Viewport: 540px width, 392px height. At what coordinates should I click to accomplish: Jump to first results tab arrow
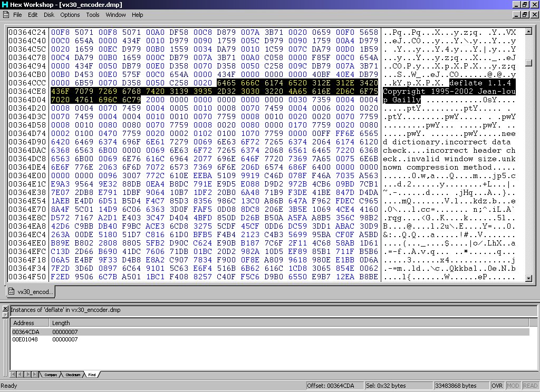pos(13,375)
